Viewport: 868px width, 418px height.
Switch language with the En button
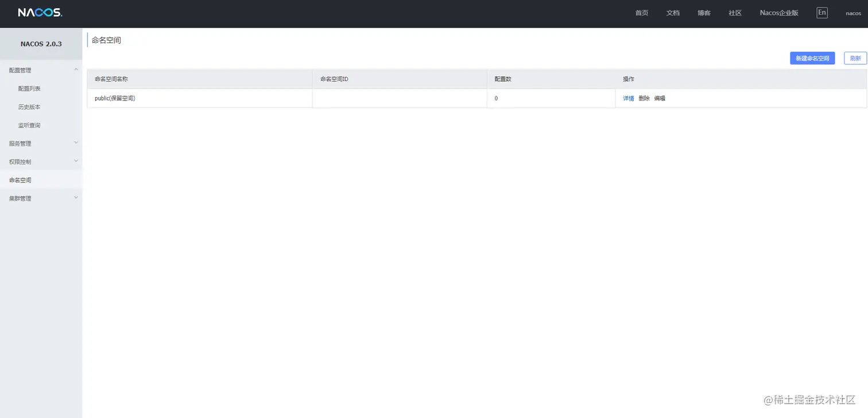pos(822,13)
